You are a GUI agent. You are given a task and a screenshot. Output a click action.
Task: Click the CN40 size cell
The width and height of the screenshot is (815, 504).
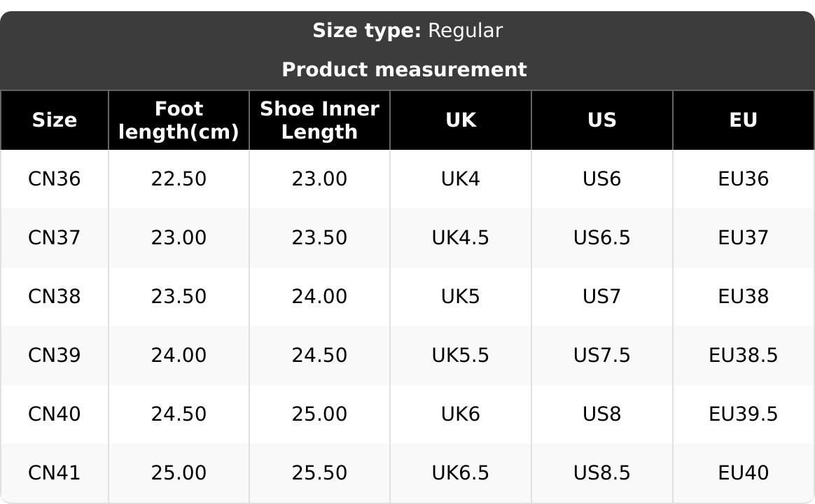click(x=54, y=414)
